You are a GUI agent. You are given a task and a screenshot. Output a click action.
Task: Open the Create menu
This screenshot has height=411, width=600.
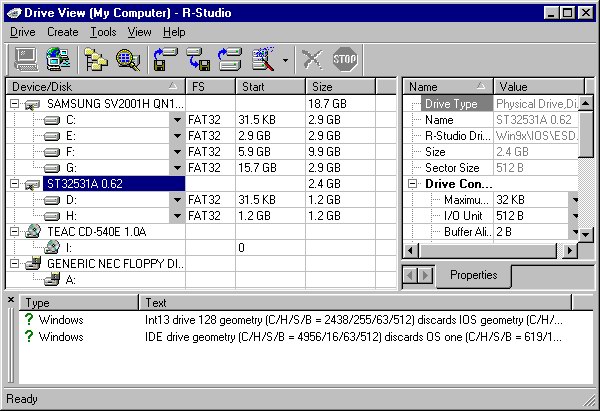point(62,32)
